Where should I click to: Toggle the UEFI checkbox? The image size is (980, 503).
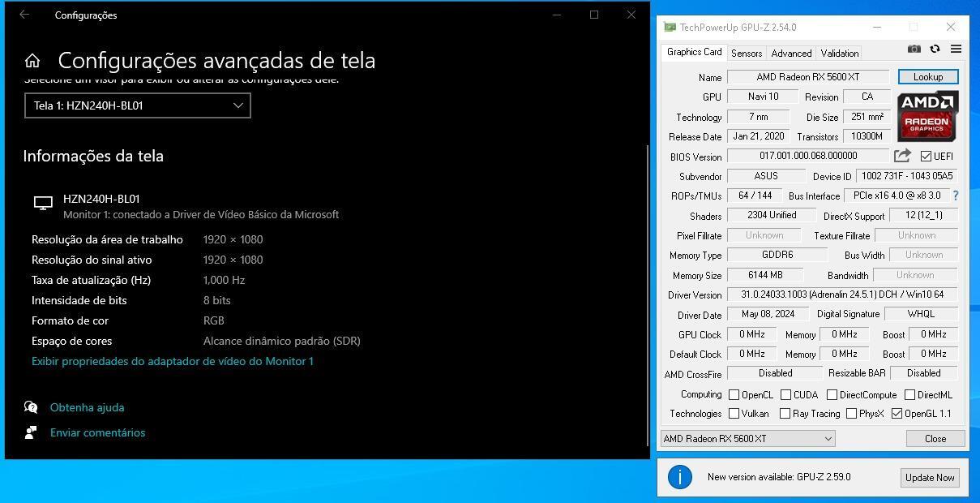pyautogui.click(x=926, y=156)
